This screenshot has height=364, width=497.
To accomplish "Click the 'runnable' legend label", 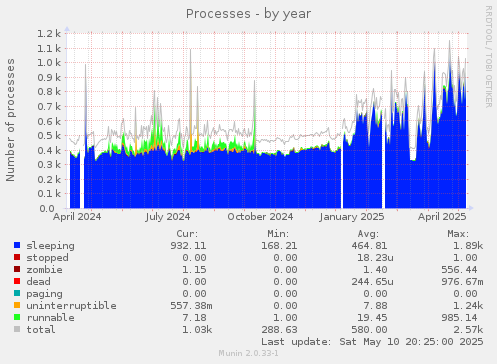I will 50,318.
